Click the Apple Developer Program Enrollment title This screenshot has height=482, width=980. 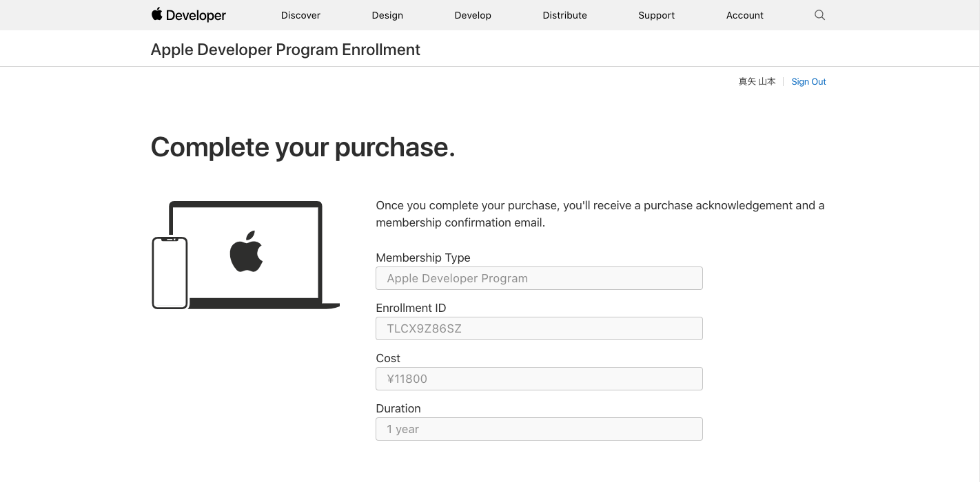click(285, 50)
